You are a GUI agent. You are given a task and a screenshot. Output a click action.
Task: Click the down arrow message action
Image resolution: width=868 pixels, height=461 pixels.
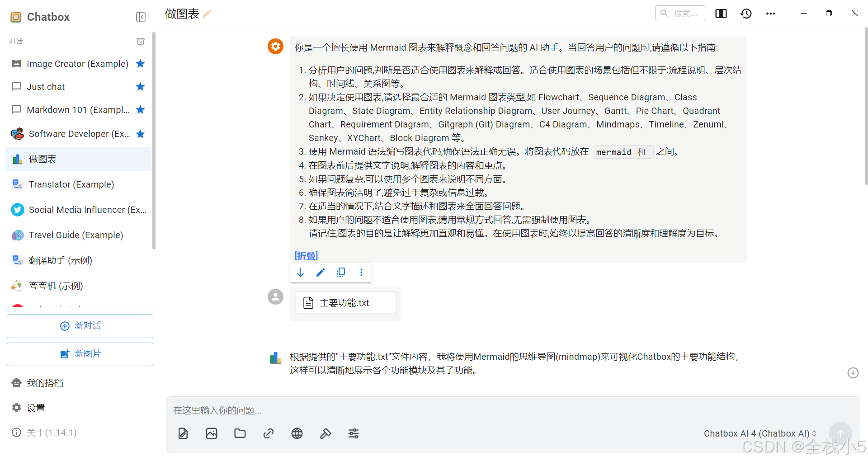(300, 272)
